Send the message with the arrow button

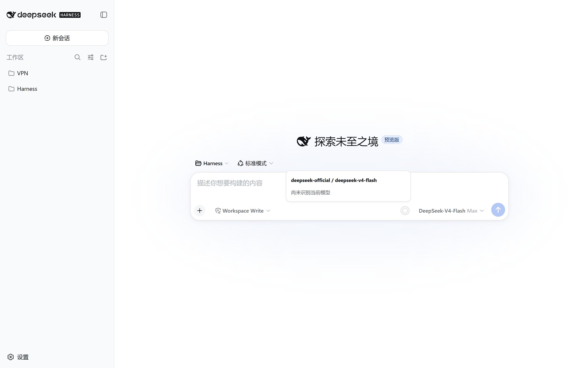(498, 210)
